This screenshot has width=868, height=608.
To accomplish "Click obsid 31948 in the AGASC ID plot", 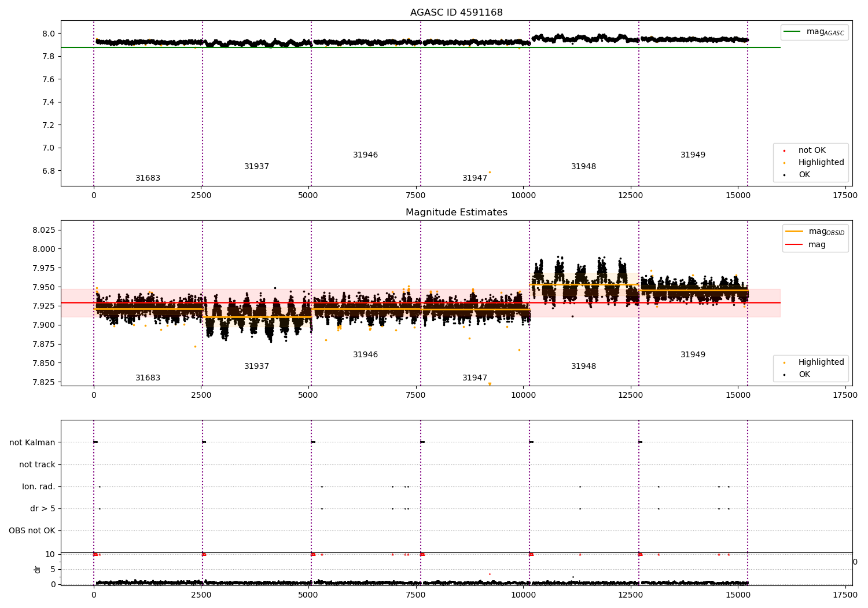I will [584, 167].
